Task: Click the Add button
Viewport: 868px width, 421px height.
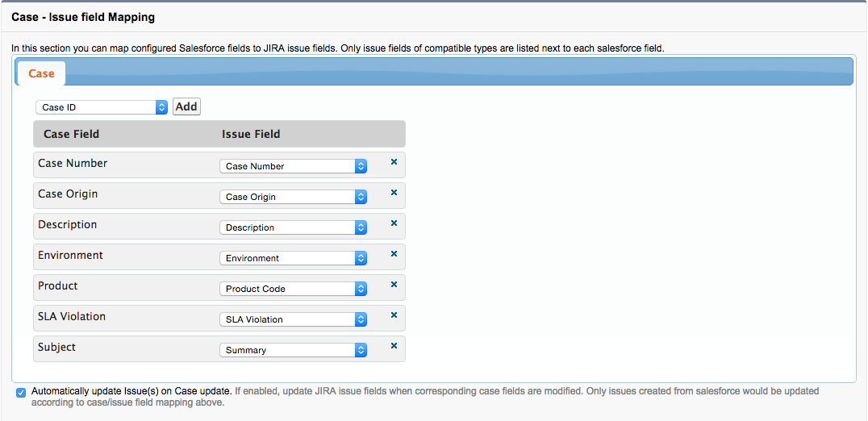Action: tap(186, 106)
